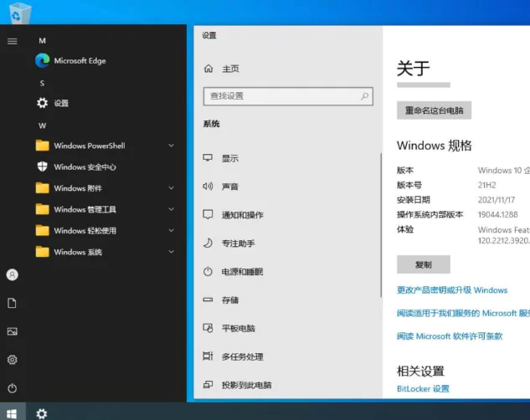Click the Windows Start button on taskbar

coord(12,413)
